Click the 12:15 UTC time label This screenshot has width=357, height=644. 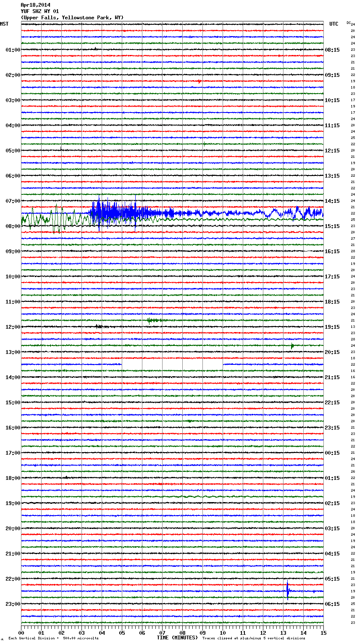coord(332,151)
